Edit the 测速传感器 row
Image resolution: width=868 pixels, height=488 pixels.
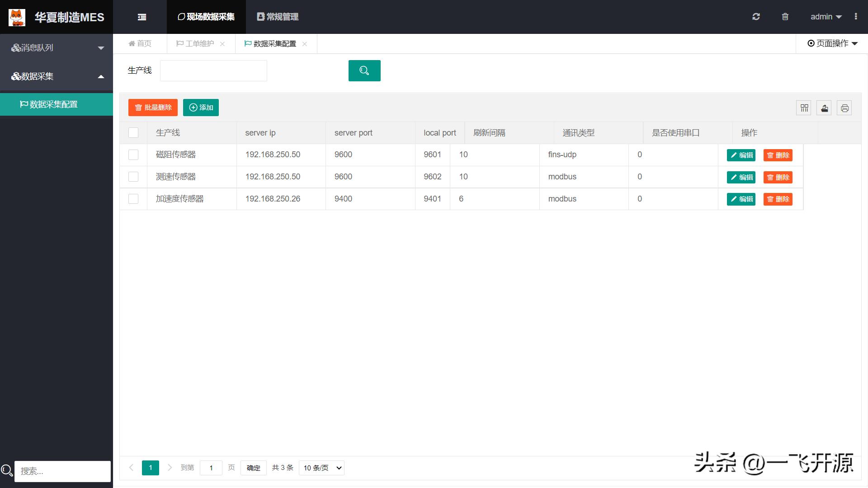[x=741, y=177]
